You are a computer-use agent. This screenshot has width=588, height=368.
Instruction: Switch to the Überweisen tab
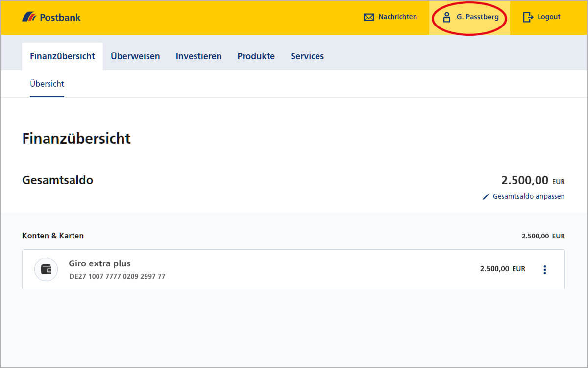(135, 56)
